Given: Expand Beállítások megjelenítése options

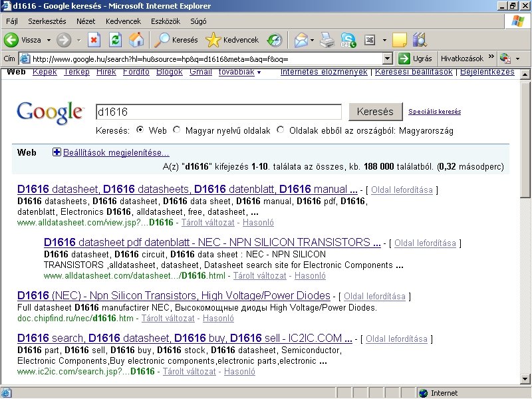Looking at the screenshot, I should 116,152.
